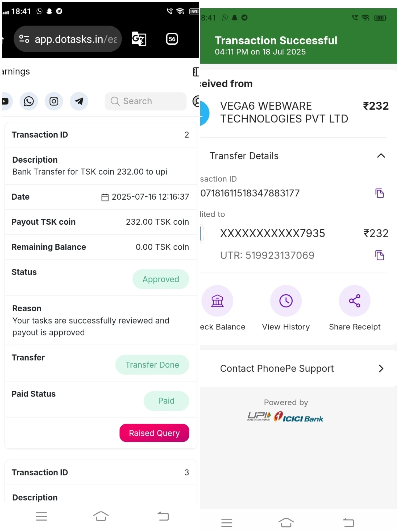This screenshot has height=532, width=399.
Task: Open View History clock icon
Action: point(286,301)
